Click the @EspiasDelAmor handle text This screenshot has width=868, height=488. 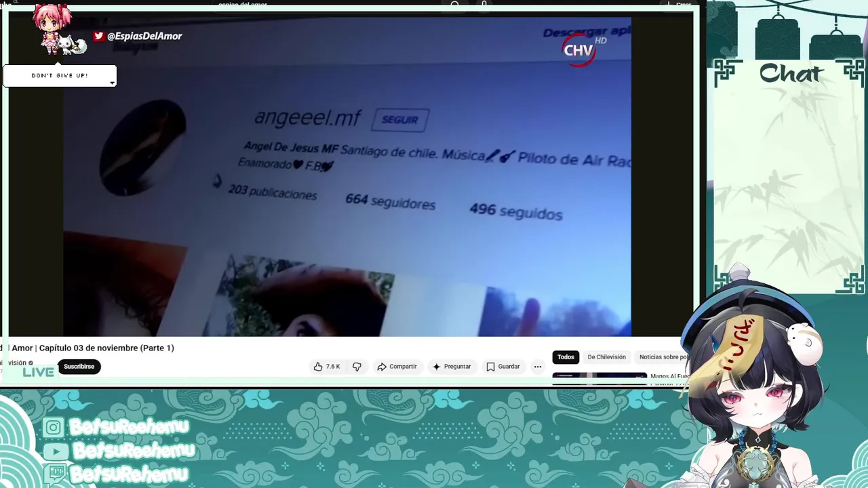[x=144, y=36]
